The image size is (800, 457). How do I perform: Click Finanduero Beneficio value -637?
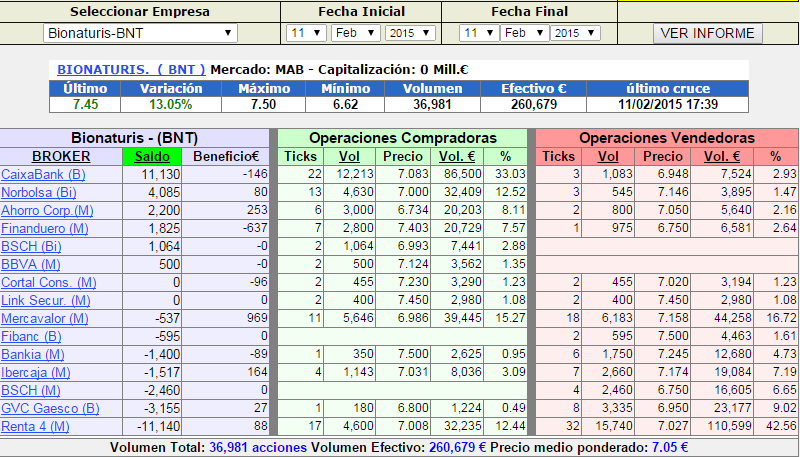256,228
